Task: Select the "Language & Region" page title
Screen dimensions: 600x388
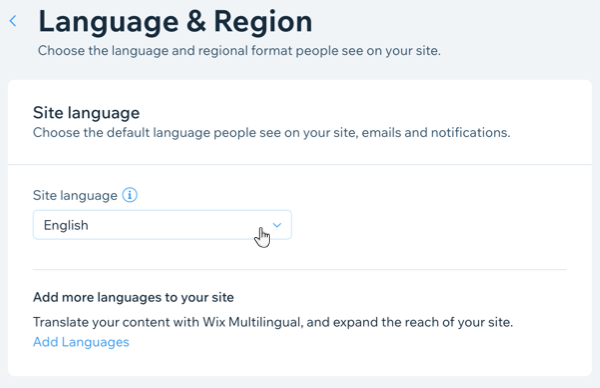Action: [x=175, y=21]
